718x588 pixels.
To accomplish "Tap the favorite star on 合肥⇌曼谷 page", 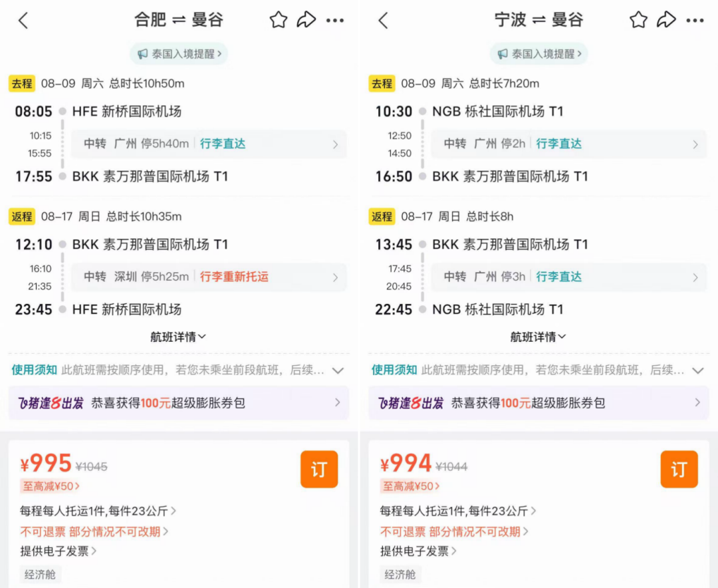I will tap(278, 20).
